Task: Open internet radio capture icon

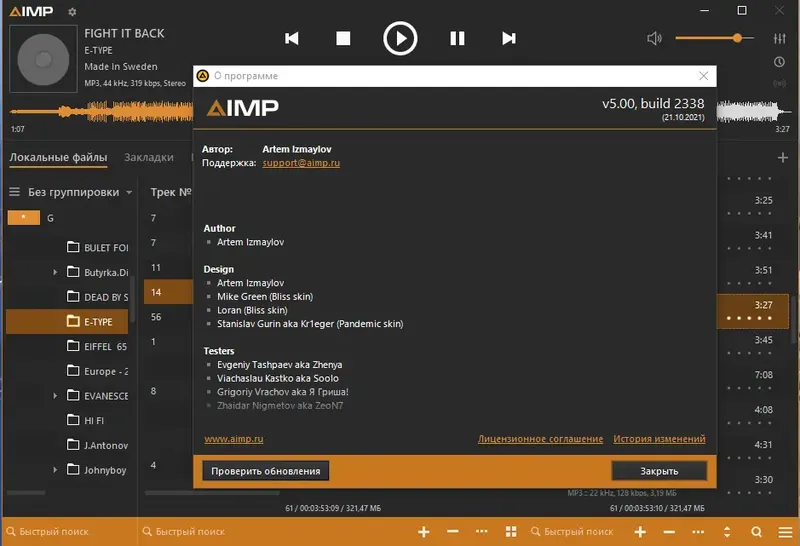Action: click(779, 83)
